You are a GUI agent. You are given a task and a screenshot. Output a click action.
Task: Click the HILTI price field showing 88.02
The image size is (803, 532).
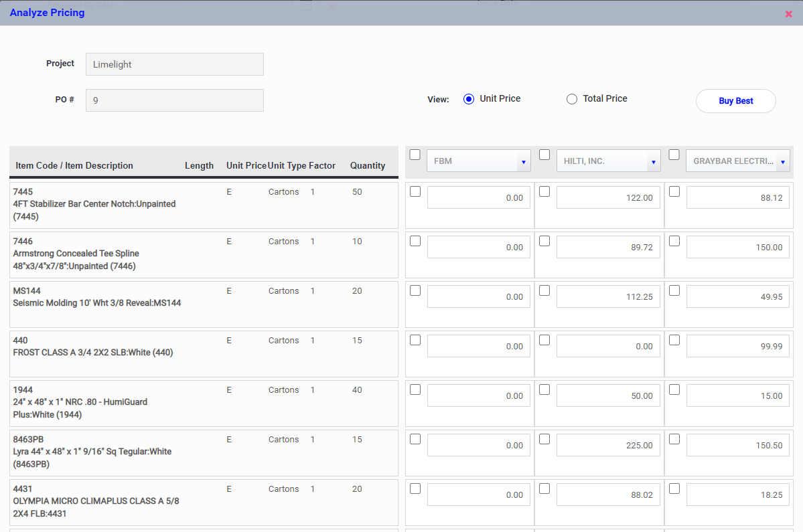click(608, 496)
